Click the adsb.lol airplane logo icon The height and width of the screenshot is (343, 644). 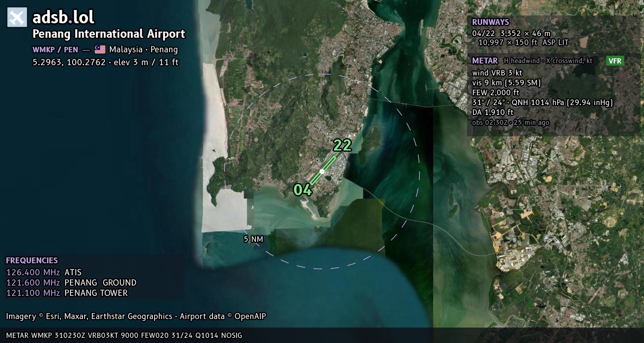point(17,18)
